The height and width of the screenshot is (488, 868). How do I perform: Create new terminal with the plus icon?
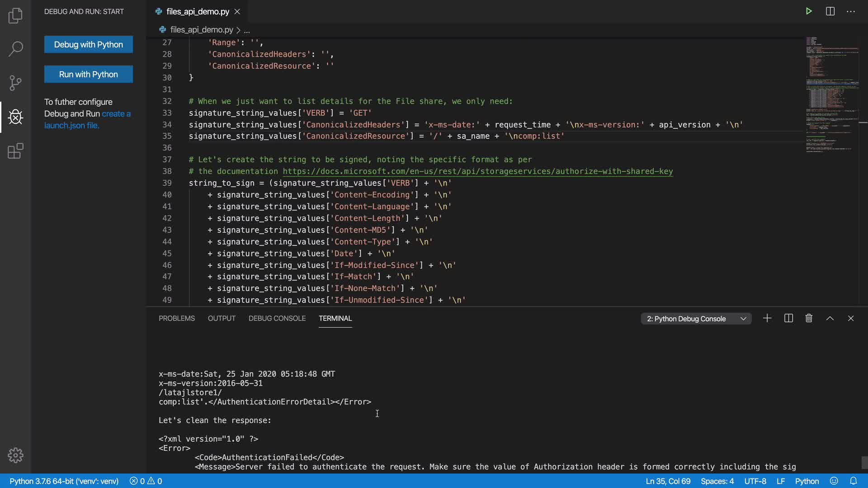(767, 319)
